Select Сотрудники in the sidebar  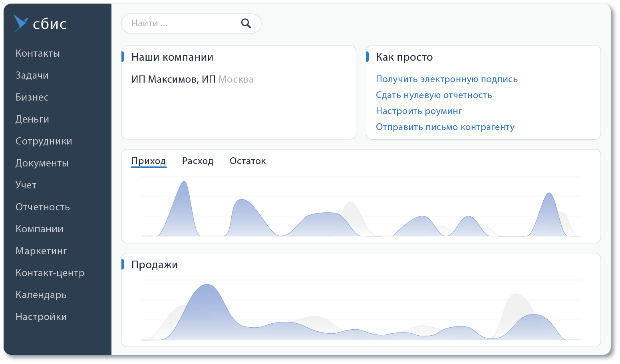[x=44, y=141]
